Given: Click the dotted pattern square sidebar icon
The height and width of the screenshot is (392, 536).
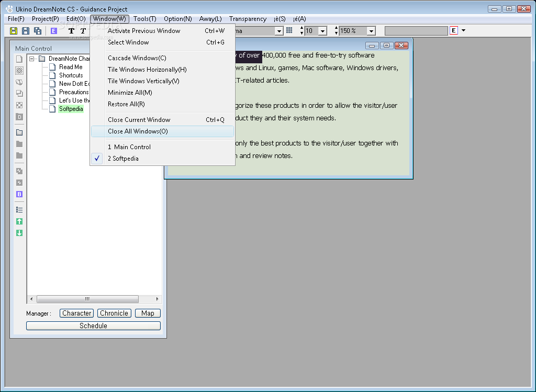Looking at the screenshot, I should click(x=19, y=71).
